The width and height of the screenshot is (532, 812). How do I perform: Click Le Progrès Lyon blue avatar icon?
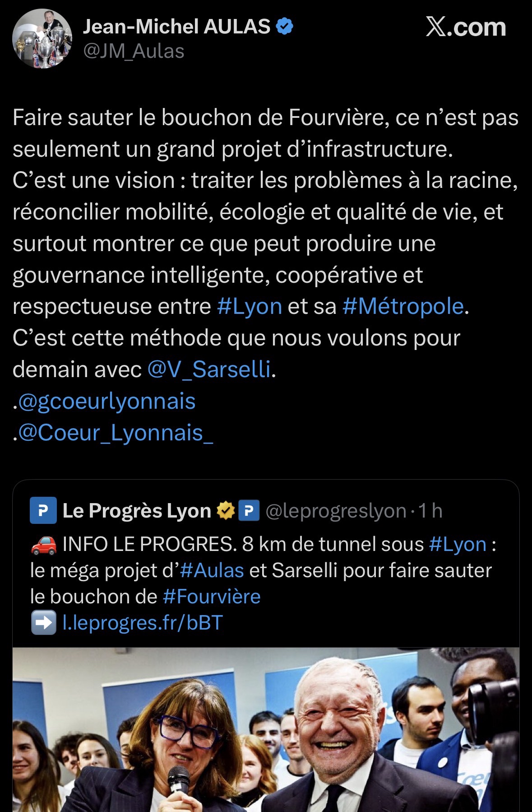click(x=43, y=510)
